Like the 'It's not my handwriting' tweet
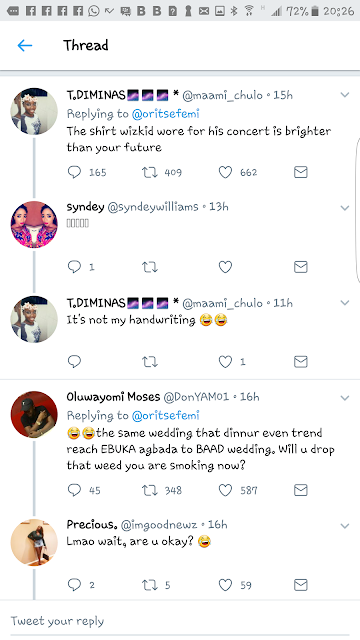 [225, 362]
